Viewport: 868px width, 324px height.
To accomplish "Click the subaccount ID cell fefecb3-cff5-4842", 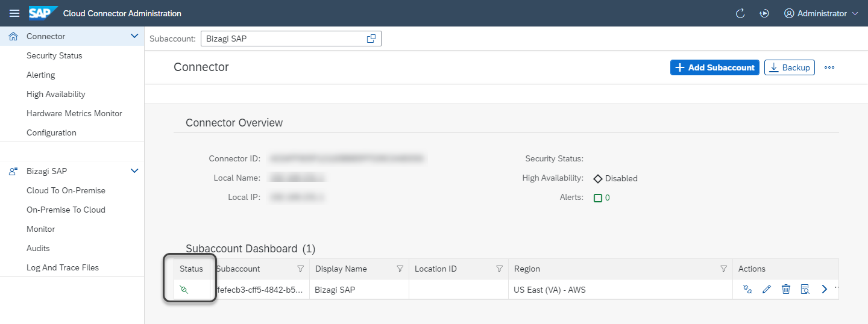I will pos(260,290).
